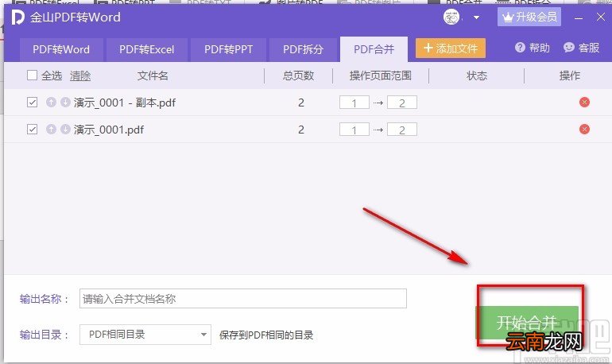612x364 pixels.
Task: Uncheck the 演示_0001.pdf checkbox
Action: click(x=32, y=129)
